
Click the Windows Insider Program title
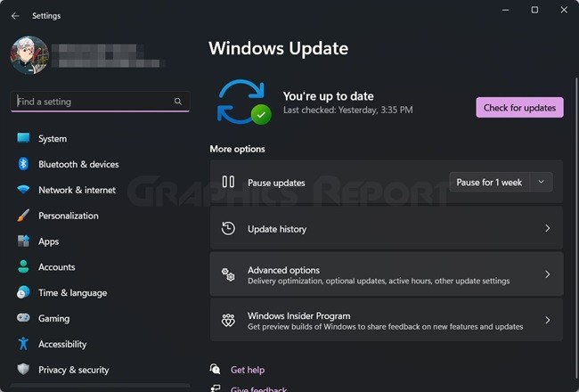(x=299, y=316)
